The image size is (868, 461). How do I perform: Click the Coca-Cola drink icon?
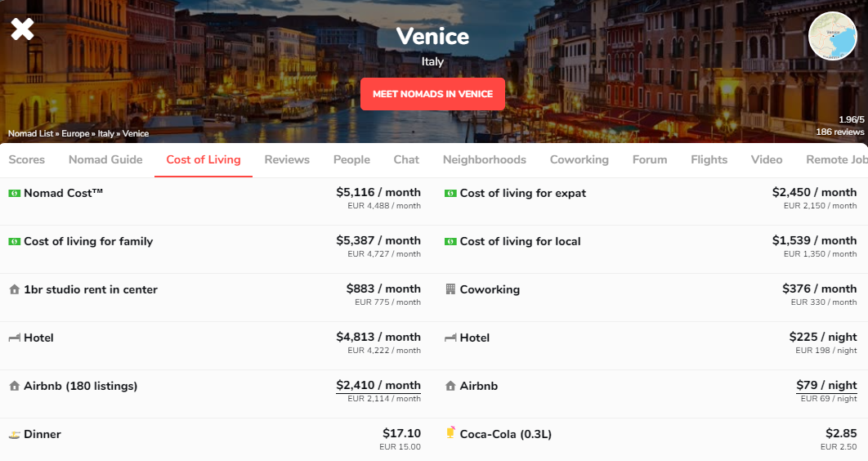(x=450, y=433)
